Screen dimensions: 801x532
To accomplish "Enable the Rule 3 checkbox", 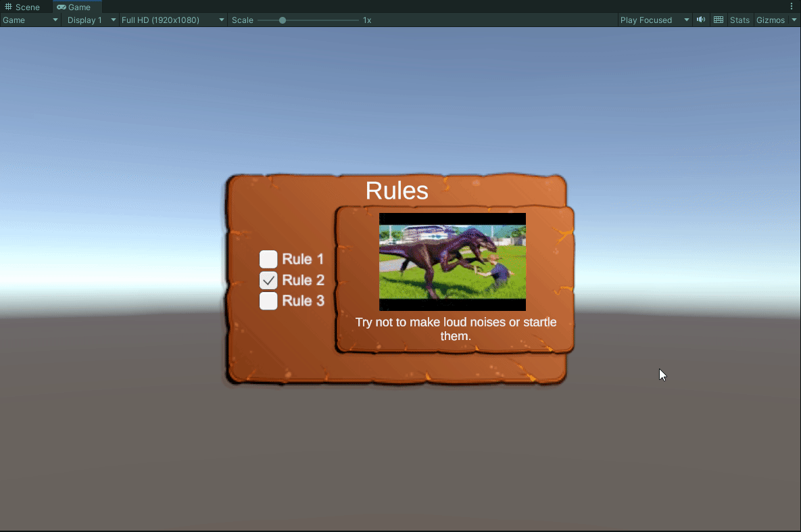I will [x=268, y=301].
